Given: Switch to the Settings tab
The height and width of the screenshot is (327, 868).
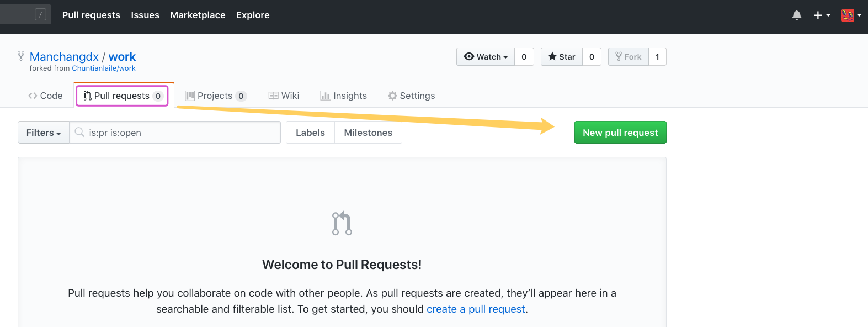Looking at the screenshot, I should tap(411, 96).
